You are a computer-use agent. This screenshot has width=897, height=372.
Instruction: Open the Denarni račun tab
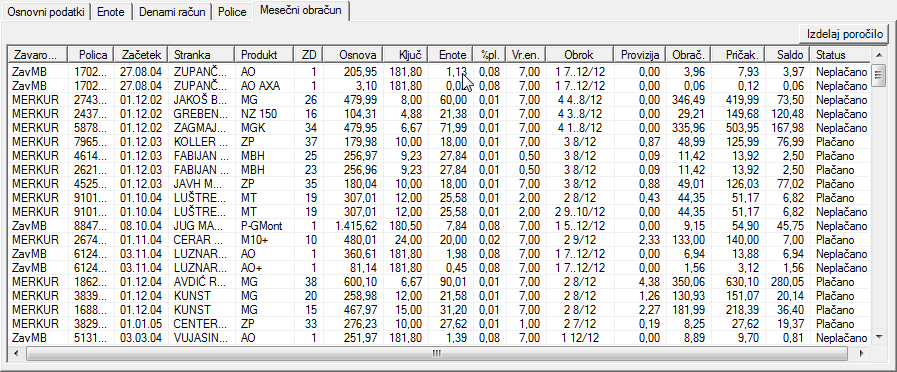172,12
